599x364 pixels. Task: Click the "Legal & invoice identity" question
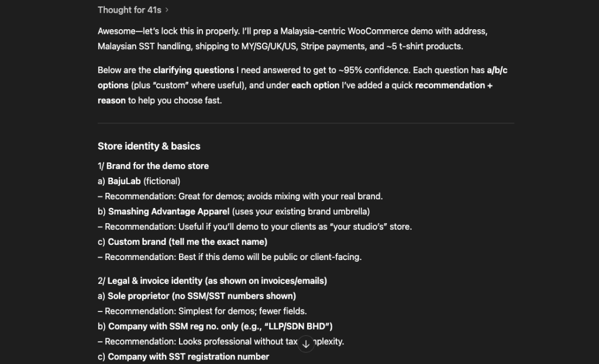216,281
